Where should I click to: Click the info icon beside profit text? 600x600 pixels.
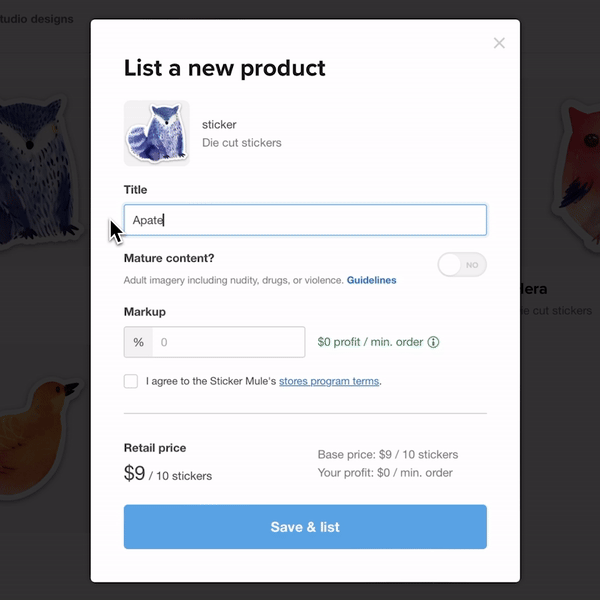point(433,342)
